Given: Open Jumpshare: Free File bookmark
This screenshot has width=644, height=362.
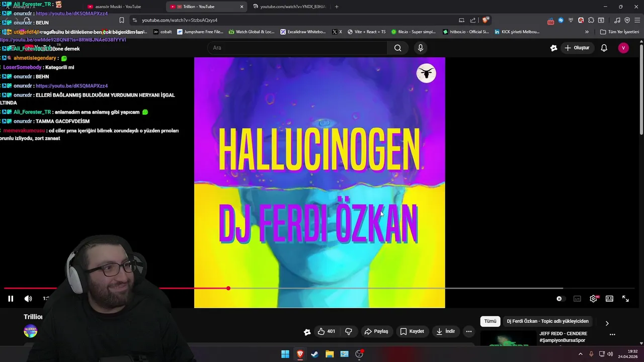Looking at the screenshot, I should tap(200, 32).
